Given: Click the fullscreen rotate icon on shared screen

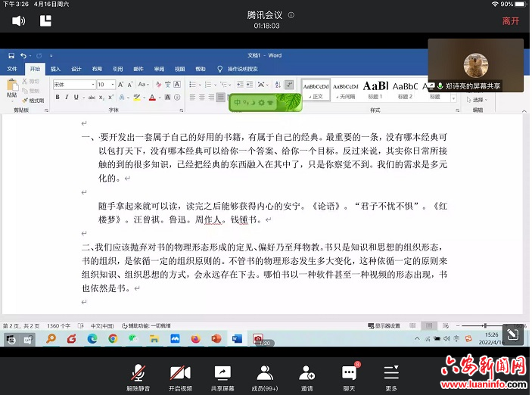Looking at the screenshot, I should pyautogui.click(x=512, y=335).
